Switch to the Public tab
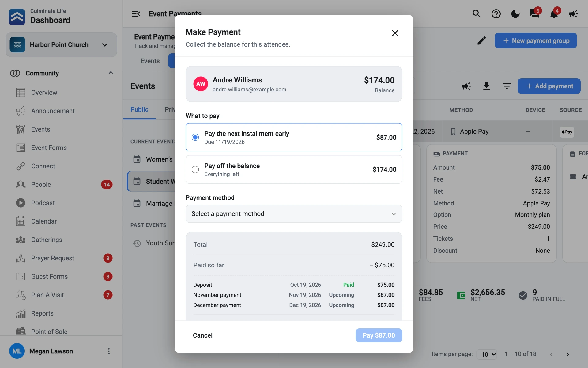 coord(139,109)
